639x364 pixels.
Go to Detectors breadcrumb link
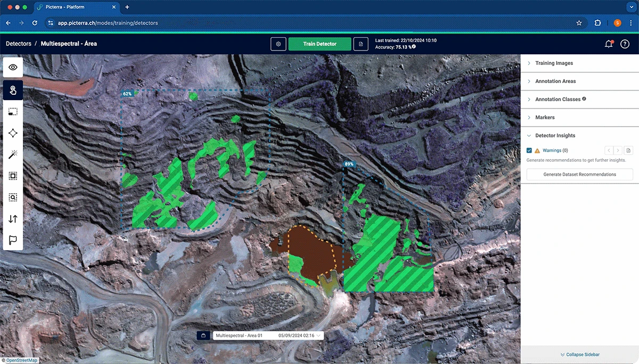point(19,44)
